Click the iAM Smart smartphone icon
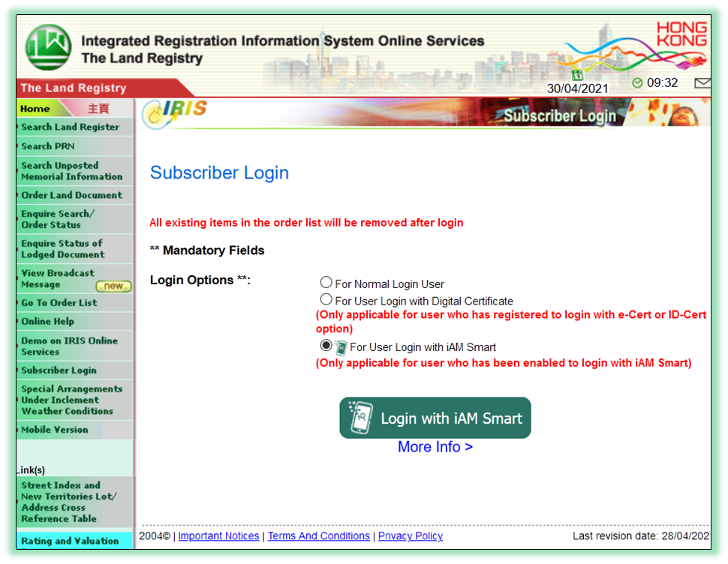This screenshot has width=728, height=564. (340, 346)
